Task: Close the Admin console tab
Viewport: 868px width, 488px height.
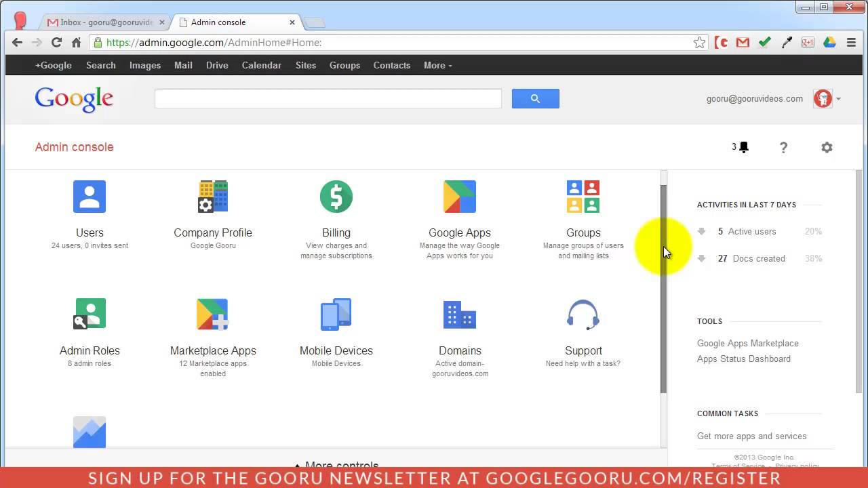Action: pos(292,22)
